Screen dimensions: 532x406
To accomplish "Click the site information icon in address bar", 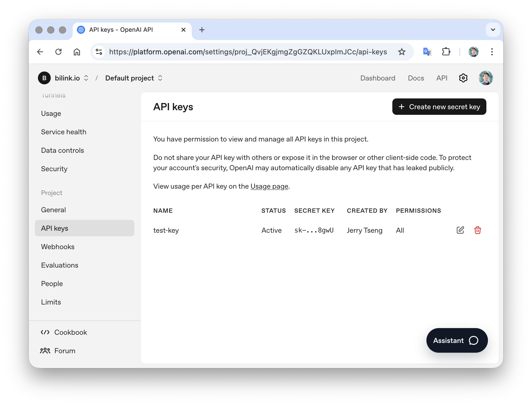I will coord(99,52).
